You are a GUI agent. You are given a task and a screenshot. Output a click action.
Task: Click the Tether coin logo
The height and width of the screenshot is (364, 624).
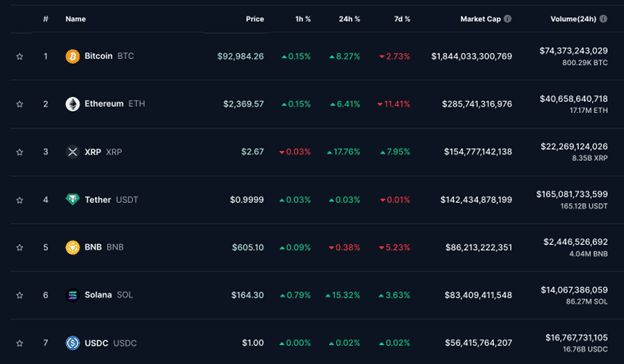tap(72, 199)
